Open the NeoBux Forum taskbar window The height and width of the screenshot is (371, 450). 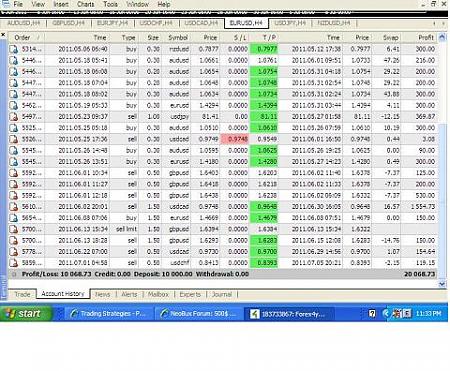(x=199, y=314)
